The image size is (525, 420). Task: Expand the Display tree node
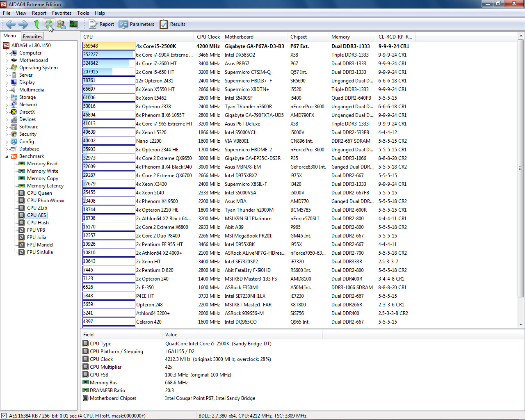7,83
